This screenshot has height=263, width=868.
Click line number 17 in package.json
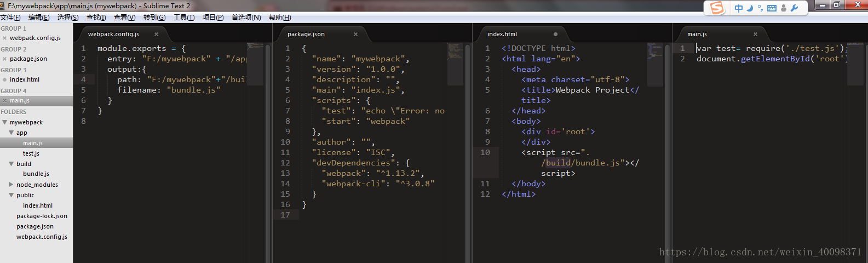pos(285,215)
